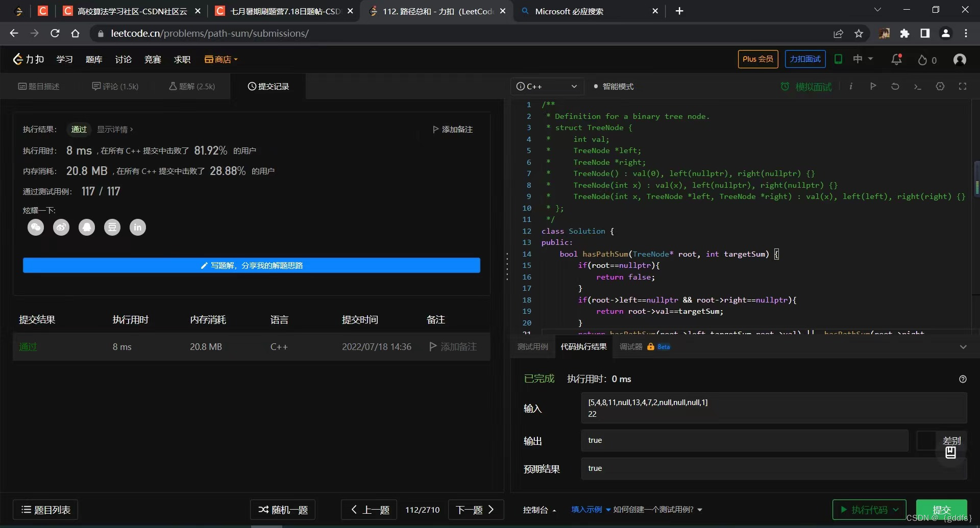The width and height of the screenshot is (980, 528).
Task: Open dropdown arrow beside 执行代码
Action: [896, 510]
